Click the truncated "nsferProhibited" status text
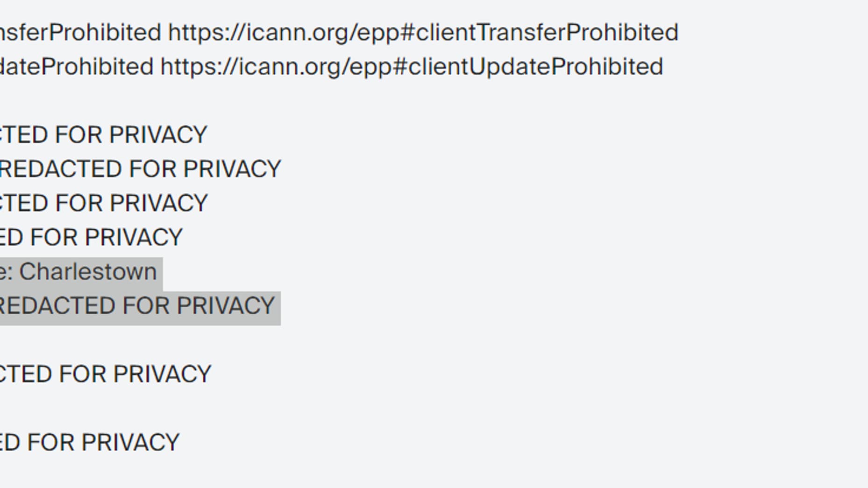Image resolution: width=868 pixels, height=488 pixels. (80, 32)
